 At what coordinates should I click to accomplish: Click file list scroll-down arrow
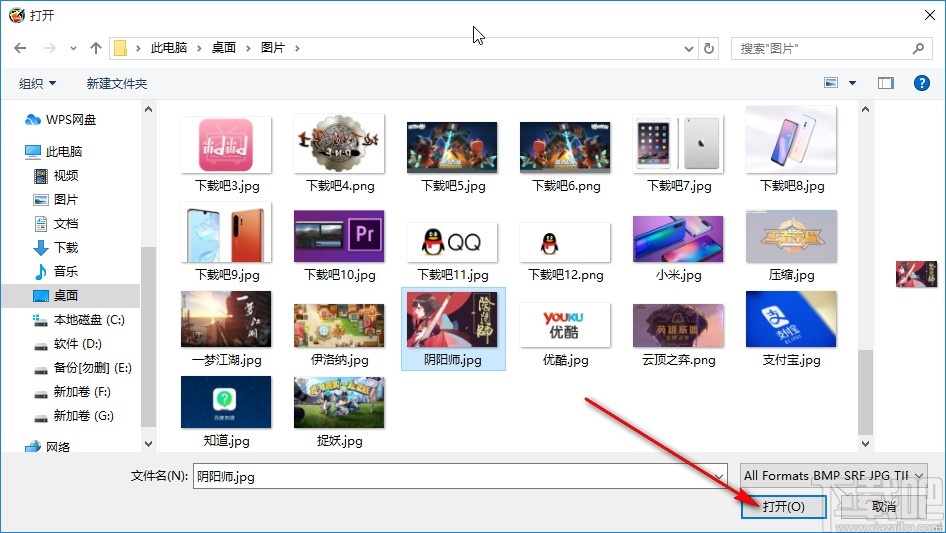pos(865,444)
